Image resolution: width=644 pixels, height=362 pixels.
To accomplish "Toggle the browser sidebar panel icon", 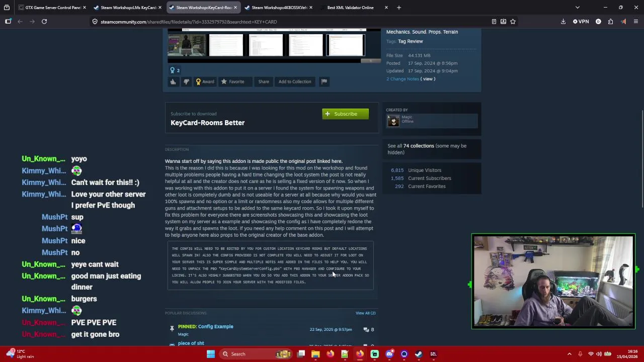I will point(8,22).
